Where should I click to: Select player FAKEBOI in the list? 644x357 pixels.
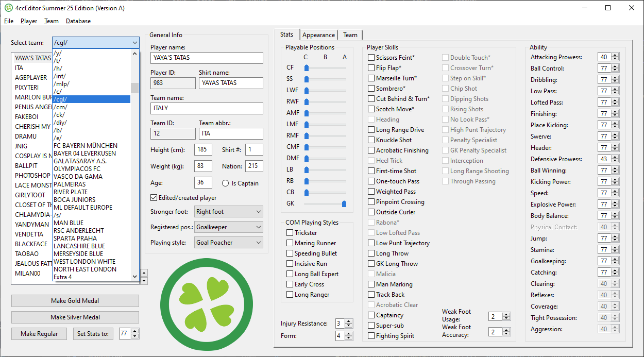[27, 117]
